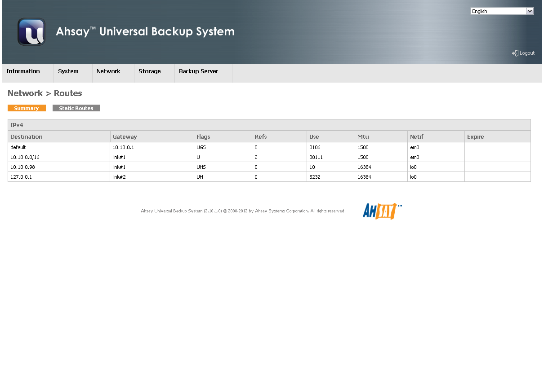Click Mtu 1500 in default row
This screenshot has width=544, height=392.
(363, 147)
